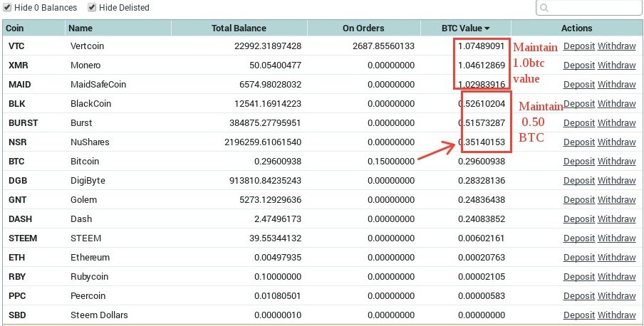644x326 pixels.
Task: Click Deposit for Peercoin
Action: pos(579,296)
